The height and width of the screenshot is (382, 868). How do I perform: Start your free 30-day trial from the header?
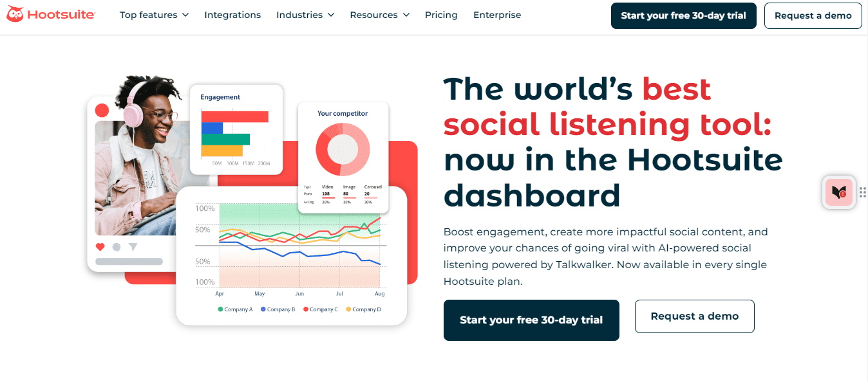683,15
